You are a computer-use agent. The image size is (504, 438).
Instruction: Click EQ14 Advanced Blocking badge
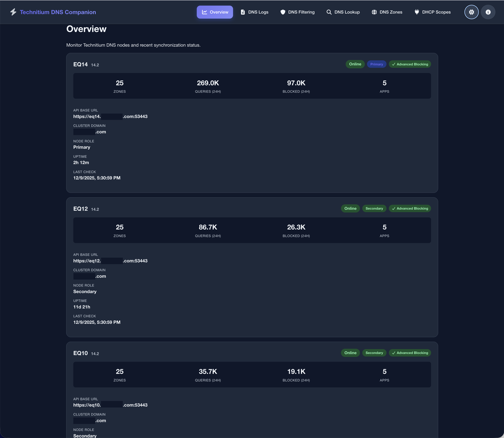tap(410, 64)
